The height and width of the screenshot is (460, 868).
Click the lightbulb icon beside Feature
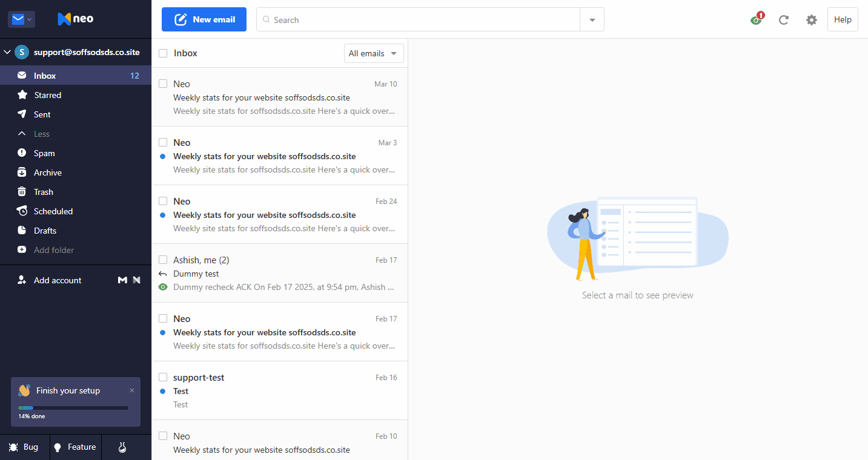58,447
